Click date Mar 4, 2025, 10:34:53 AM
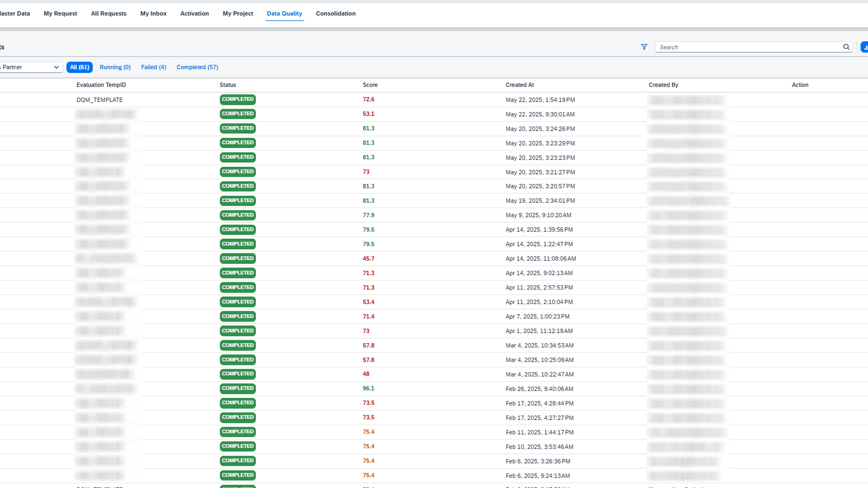The height and width of the screenshot is (488, 868). click(540, 345)
